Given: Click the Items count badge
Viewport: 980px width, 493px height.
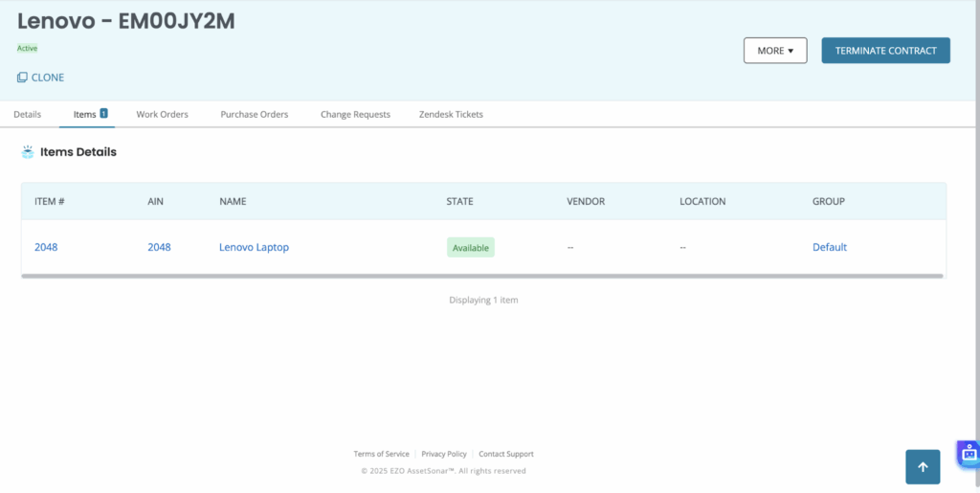Looking at the screenshot, I should click(x=103, y=113).
